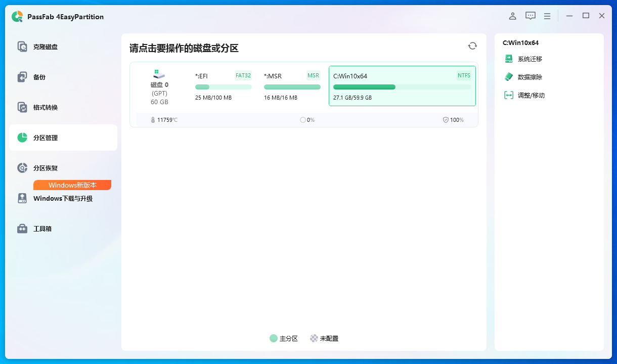The width and height of the screenshot is (617, 364).
Task: Open the 备份 backup section
Action: pos(63,77)
